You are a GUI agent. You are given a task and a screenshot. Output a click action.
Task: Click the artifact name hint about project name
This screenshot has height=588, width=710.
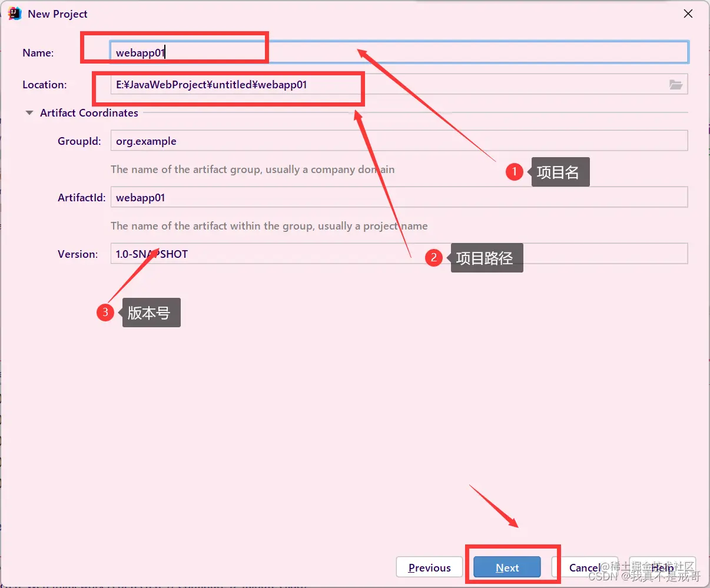[x=269, y=226]
